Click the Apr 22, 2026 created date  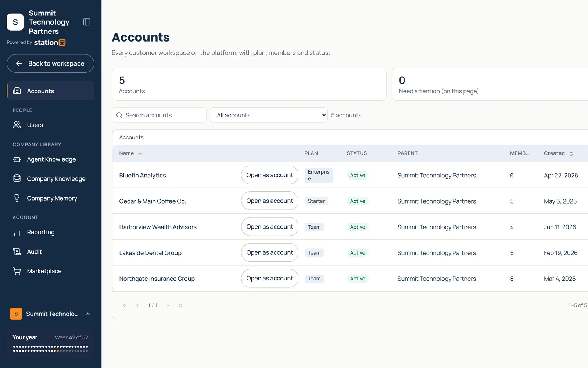coord(561,176)
